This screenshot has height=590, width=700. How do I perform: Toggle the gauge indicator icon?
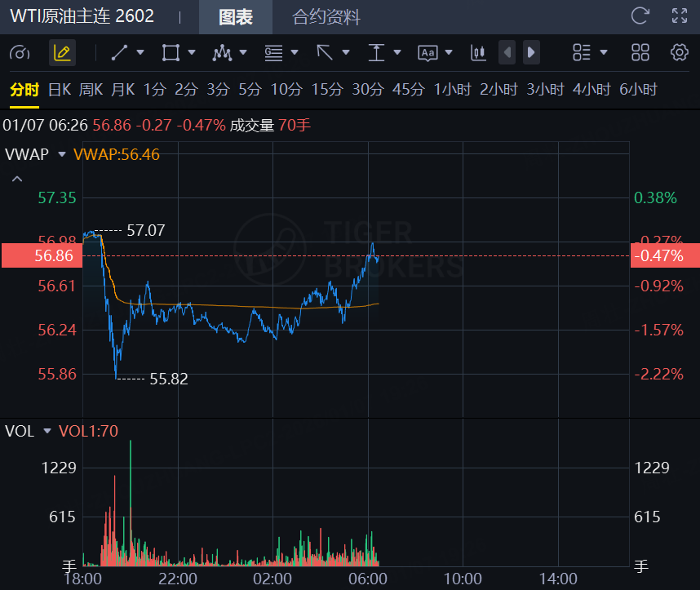point(20,53)
